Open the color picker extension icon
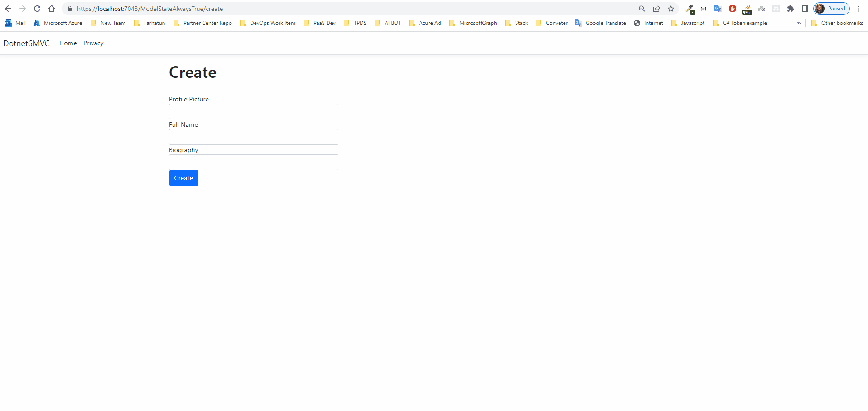The height and width of the screenshot is (411, 868). tap(690, 9)
